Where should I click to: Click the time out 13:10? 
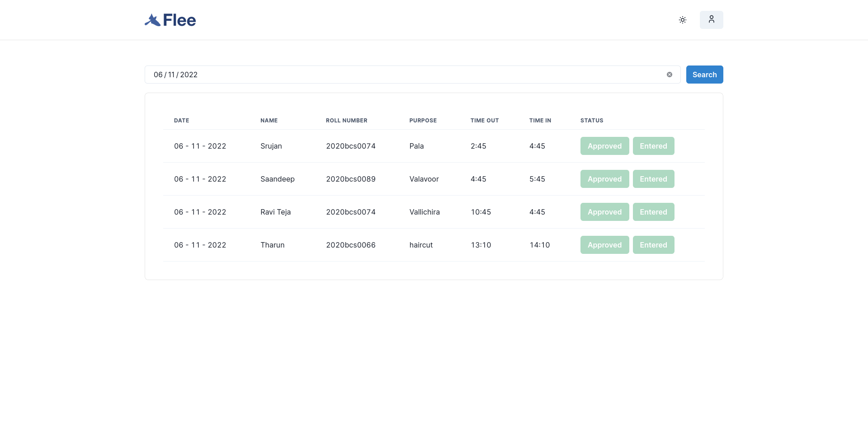click(x=481, y=245)
